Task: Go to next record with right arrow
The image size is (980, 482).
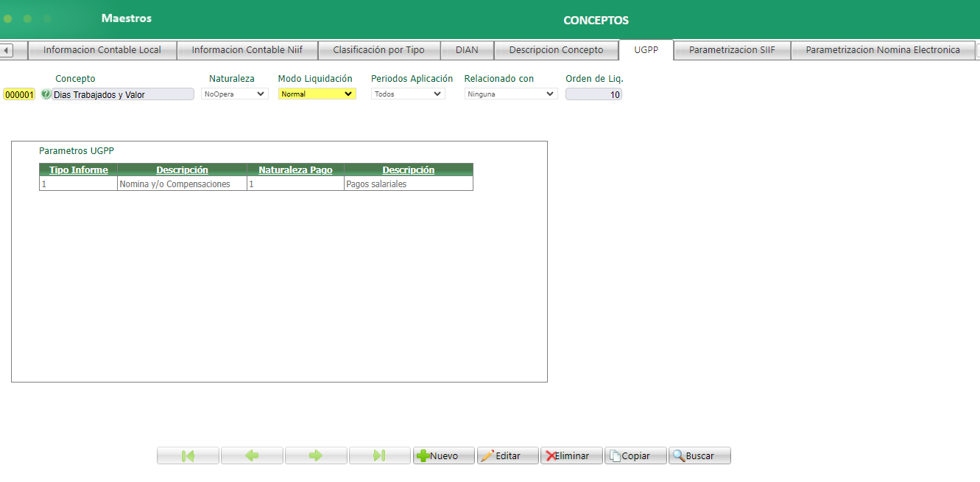Action: coord(316,455)
